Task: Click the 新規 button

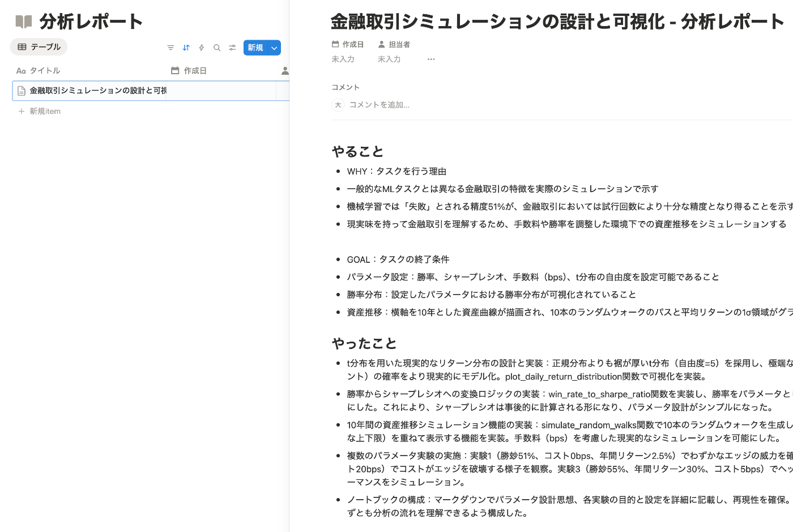Action: 255,48
